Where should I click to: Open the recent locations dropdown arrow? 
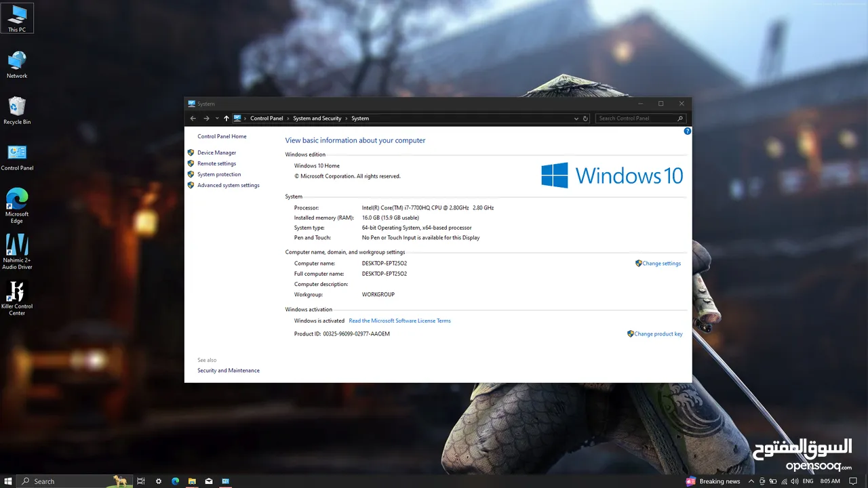[217, 118]
